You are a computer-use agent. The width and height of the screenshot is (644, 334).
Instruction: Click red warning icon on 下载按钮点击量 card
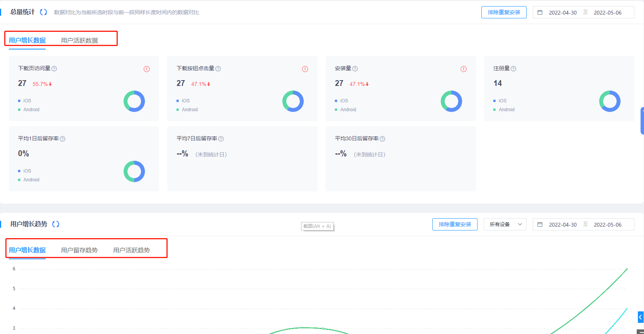point(305,69)
